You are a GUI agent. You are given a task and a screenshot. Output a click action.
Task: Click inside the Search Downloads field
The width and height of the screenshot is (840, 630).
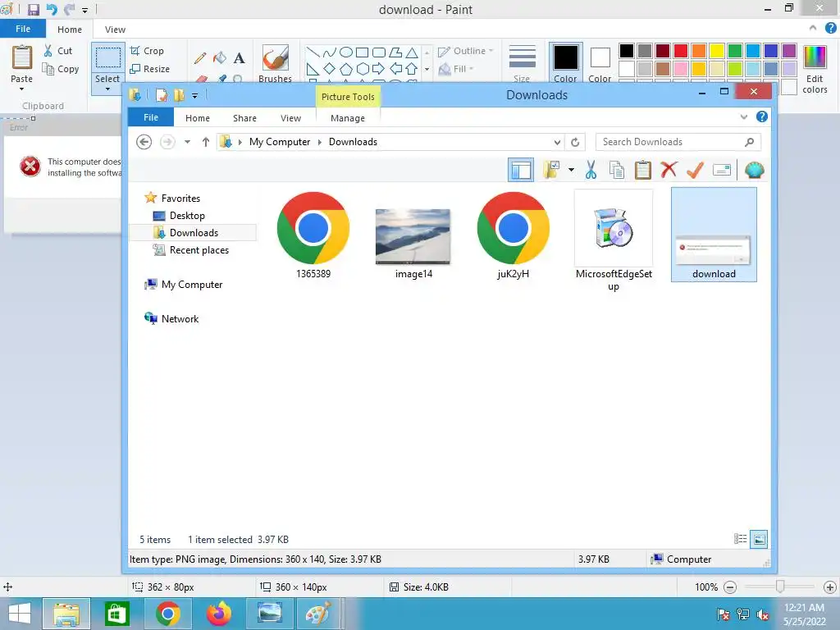click(x=678, y=142)
